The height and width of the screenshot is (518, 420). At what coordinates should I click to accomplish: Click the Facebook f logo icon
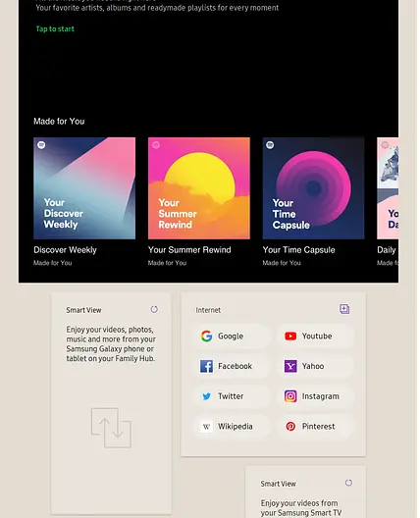tap(206, 366)
